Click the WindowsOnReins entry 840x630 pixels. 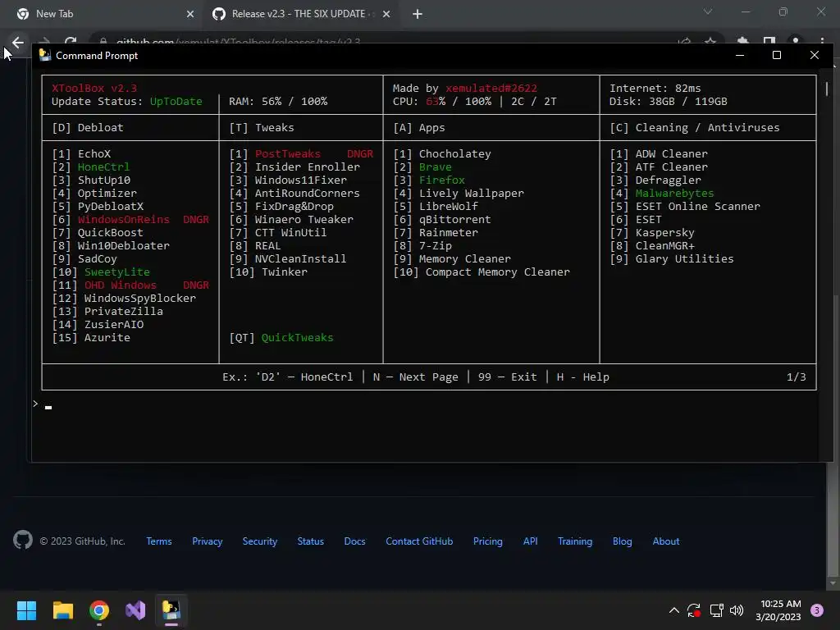123,220
